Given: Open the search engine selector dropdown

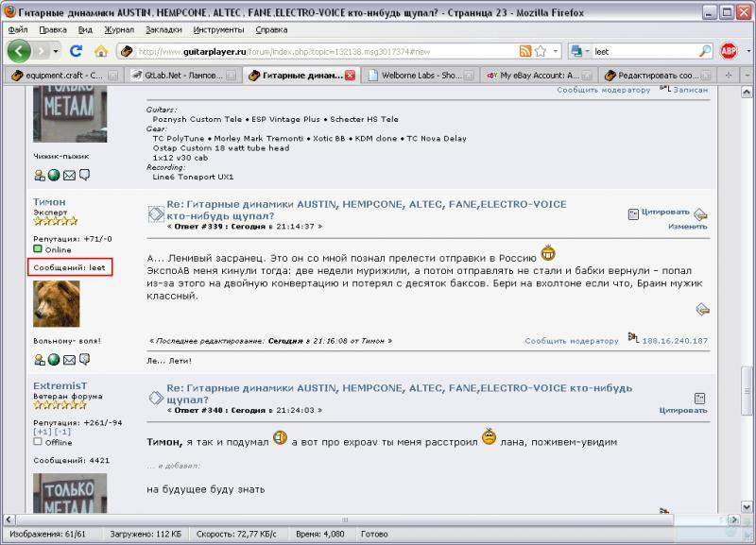Looking at the screenshot, I should 580,50.
